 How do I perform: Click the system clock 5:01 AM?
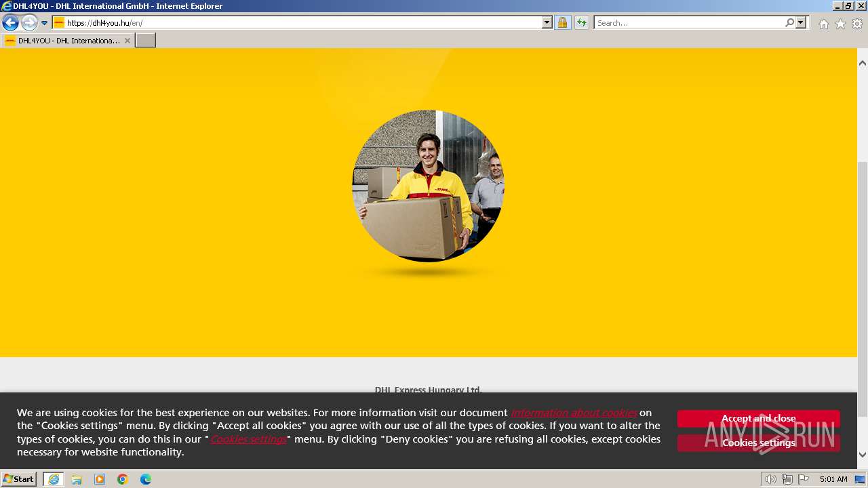833,479
